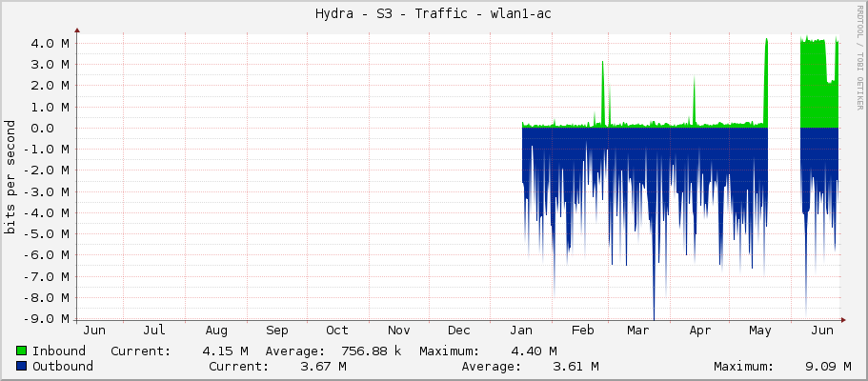The image size is (868, 381).
Task: Click the 'Aug' month label
Action: 216,331
